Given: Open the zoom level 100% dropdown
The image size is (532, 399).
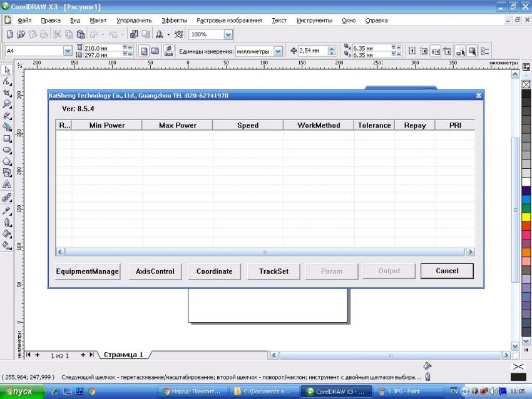Looking at the screenshot, I should 228,34.
